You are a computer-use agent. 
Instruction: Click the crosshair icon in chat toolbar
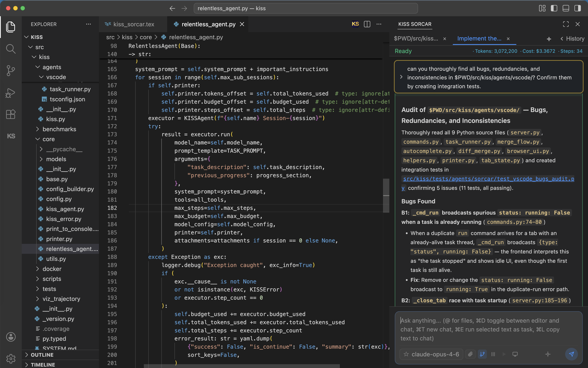(548, 354)
